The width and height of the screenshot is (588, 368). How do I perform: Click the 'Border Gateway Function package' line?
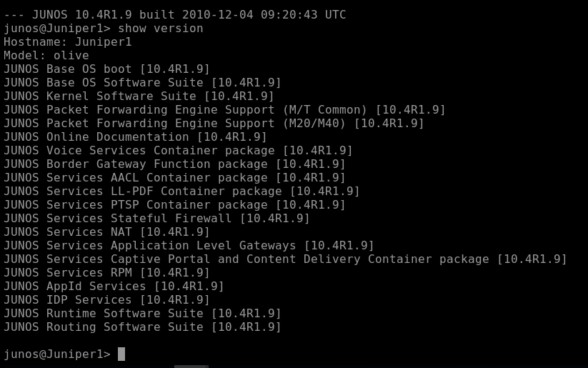pyautogui.click(x=174, y=164)
